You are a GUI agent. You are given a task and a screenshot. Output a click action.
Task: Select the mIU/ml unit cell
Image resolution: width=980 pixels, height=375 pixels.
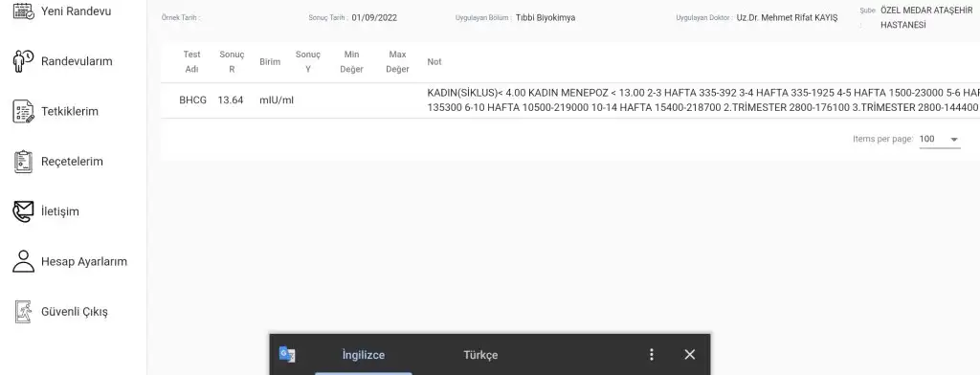click(277, 100)
